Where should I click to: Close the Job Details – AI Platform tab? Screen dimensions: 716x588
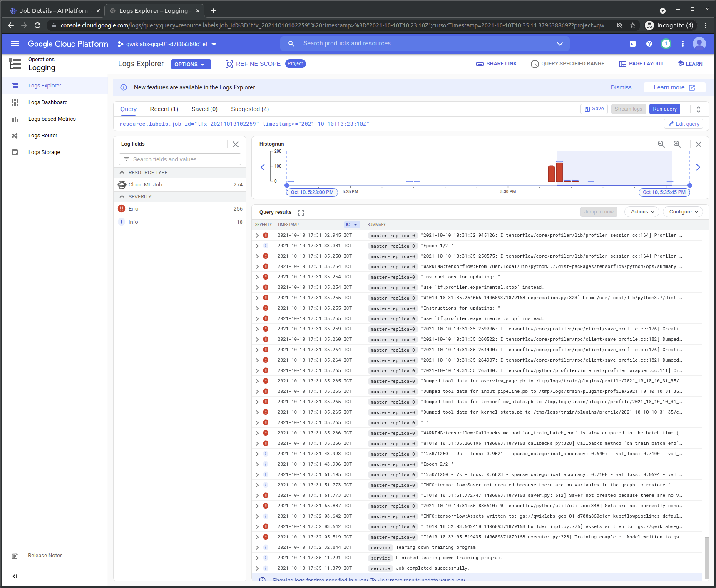pos(98,11)
